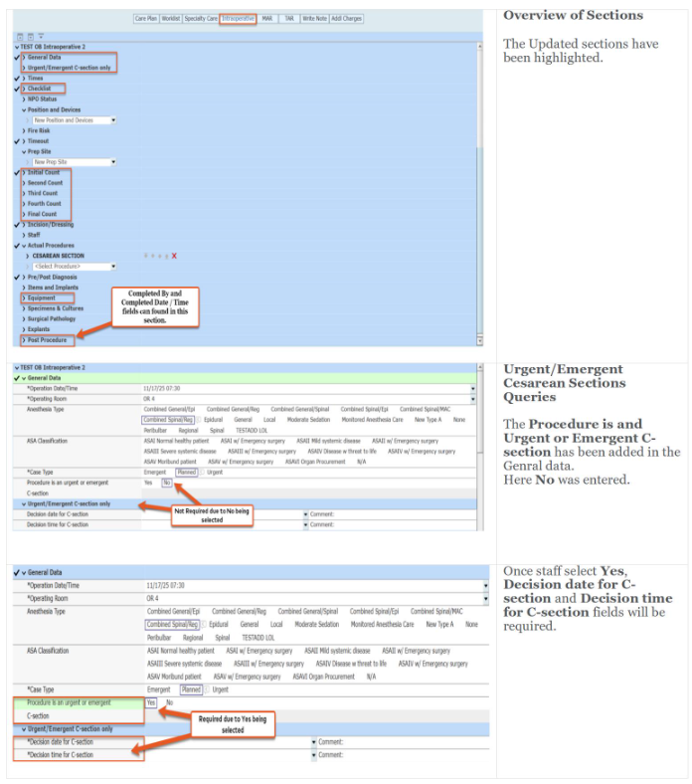692x784 pixels.
Task: Click the required *Decision date for C-section field
Action: 228,742
